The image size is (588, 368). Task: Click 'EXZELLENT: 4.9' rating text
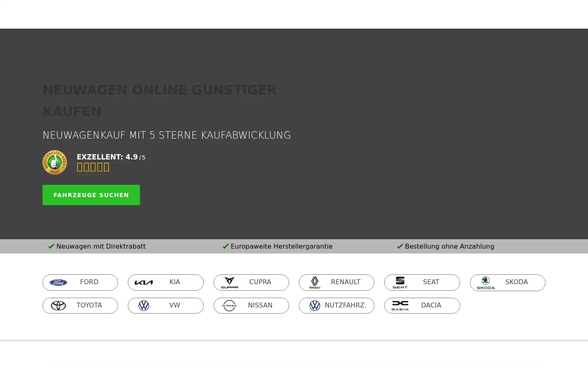[107, 157]
